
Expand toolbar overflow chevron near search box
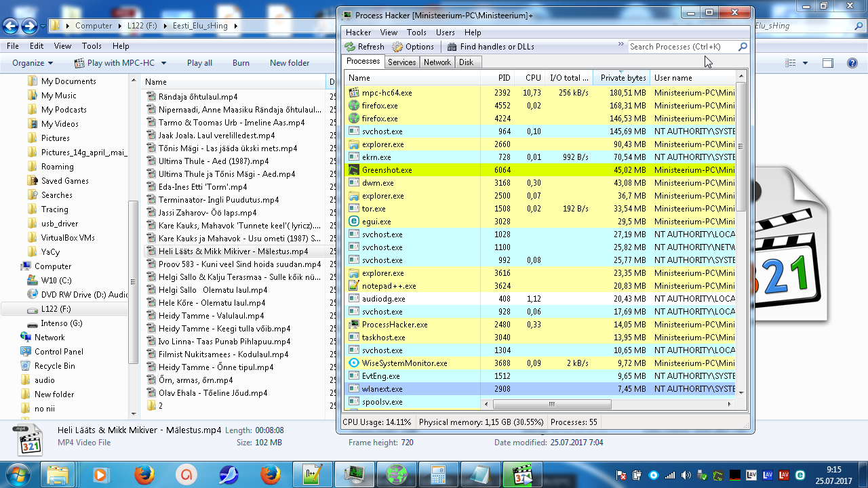point(620,45)
